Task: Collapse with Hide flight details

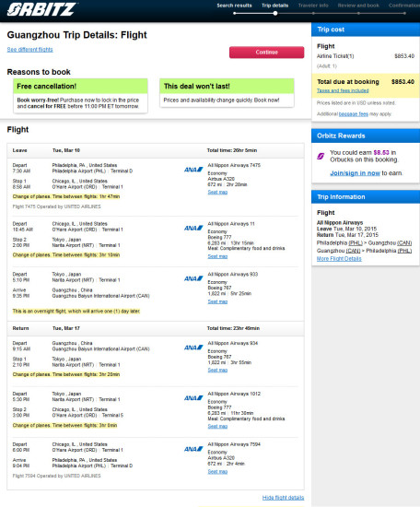Action: (x=283, y=498)
